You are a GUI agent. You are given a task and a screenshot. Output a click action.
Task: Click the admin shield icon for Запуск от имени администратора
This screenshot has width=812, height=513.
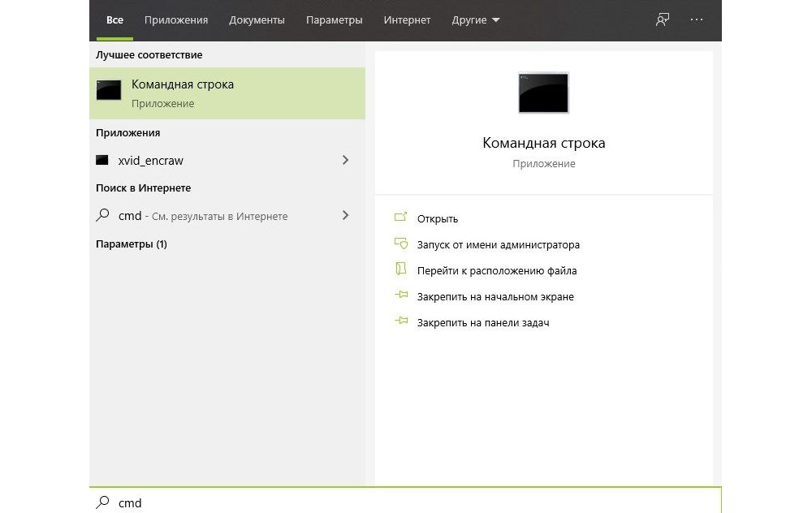pyautogui.click(x=400, y=244)
